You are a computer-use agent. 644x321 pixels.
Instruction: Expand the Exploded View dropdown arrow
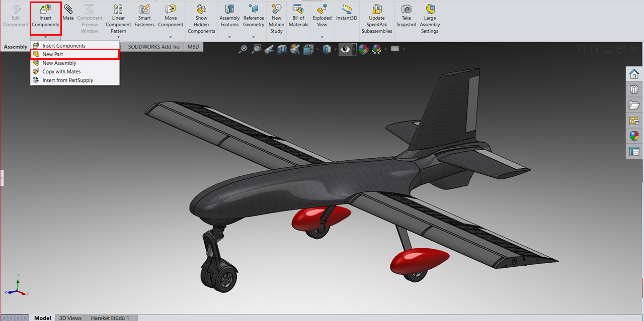tap(322, 37)
